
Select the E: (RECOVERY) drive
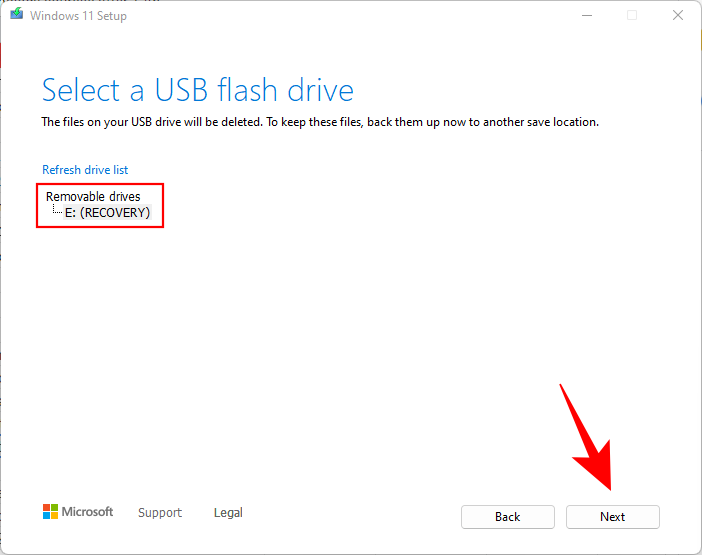[107, 213]
